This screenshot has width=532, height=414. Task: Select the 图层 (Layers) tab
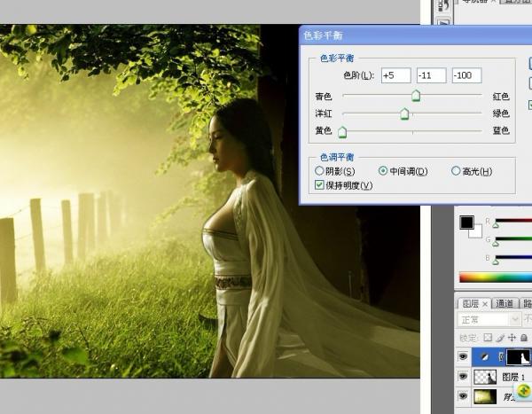(x=470, y=302)
